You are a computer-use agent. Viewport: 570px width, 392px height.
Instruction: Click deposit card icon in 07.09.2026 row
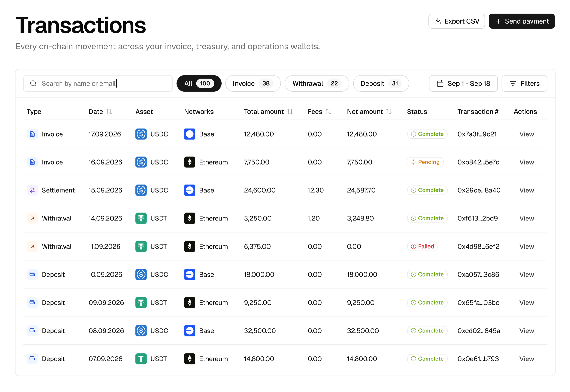pyautogui.click(x=32, y=359)
